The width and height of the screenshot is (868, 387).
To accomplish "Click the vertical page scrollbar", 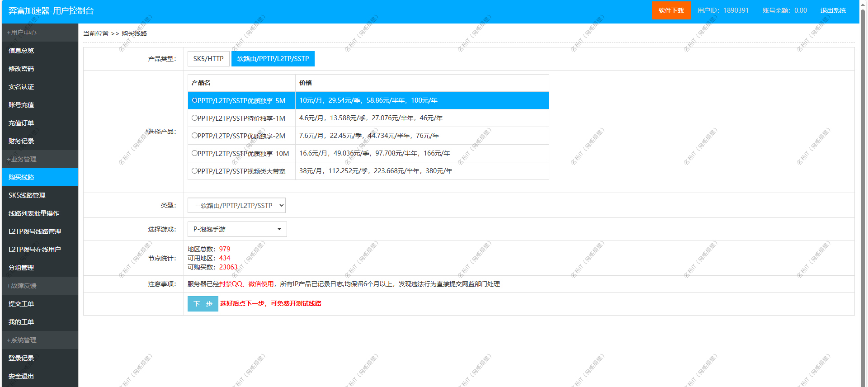I will [x=863, y=181].
